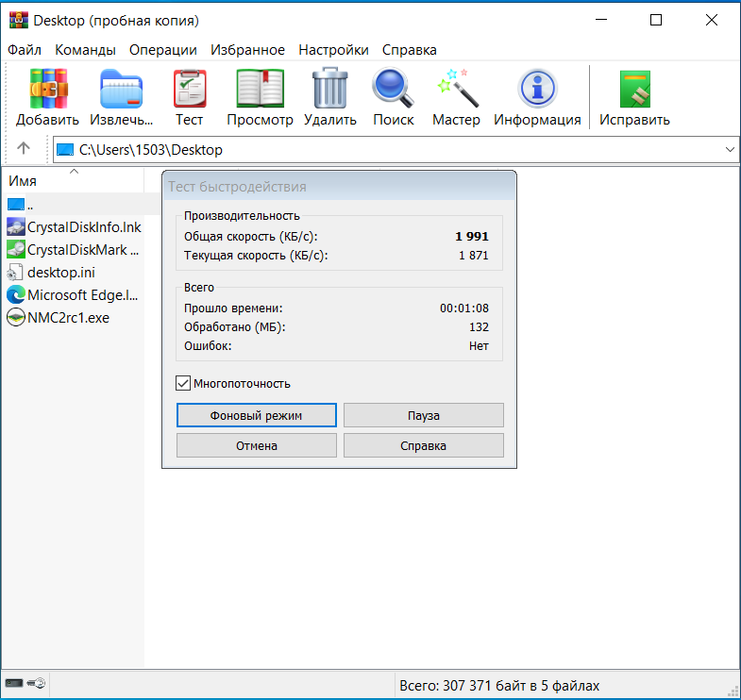Image resolution: width=741 pixels, height=700 pixels.
Task: Click the overall speed value 1 991
Action: click(x=472, y=236)
